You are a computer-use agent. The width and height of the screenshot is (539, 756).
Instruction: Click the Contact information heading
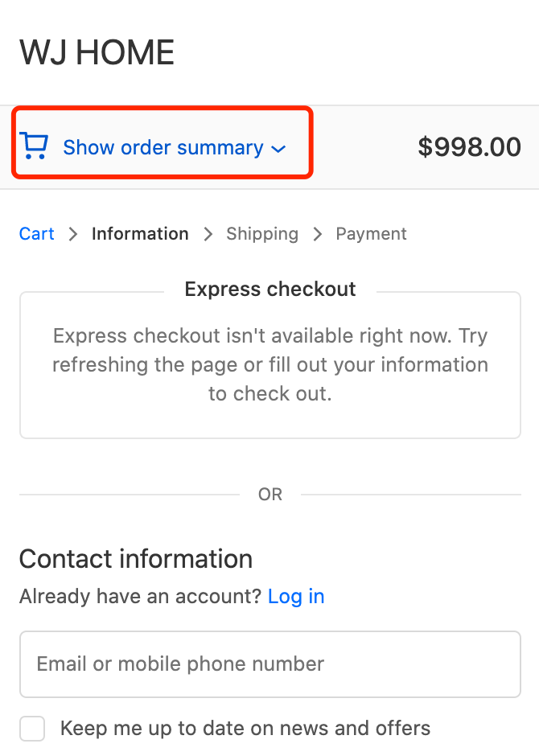pyautogui.click(x=136, y=559)
